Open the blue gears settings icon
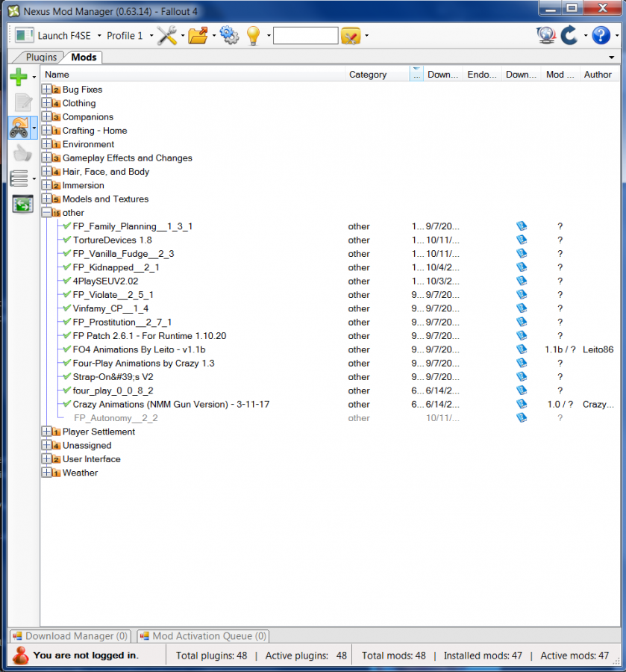Viewport: 626px width, 672px height. (x=229, y=36)
